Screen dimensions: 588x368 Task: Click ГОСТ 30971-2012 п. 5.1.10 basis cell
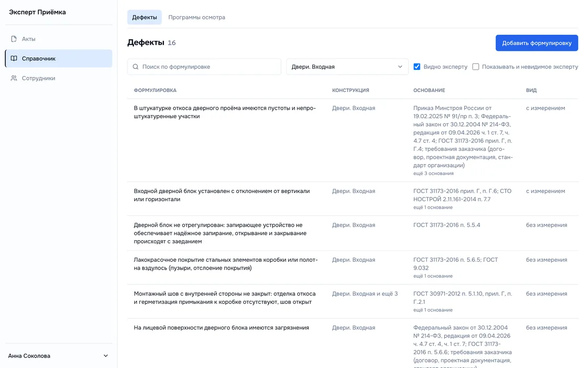click(463, 298)
